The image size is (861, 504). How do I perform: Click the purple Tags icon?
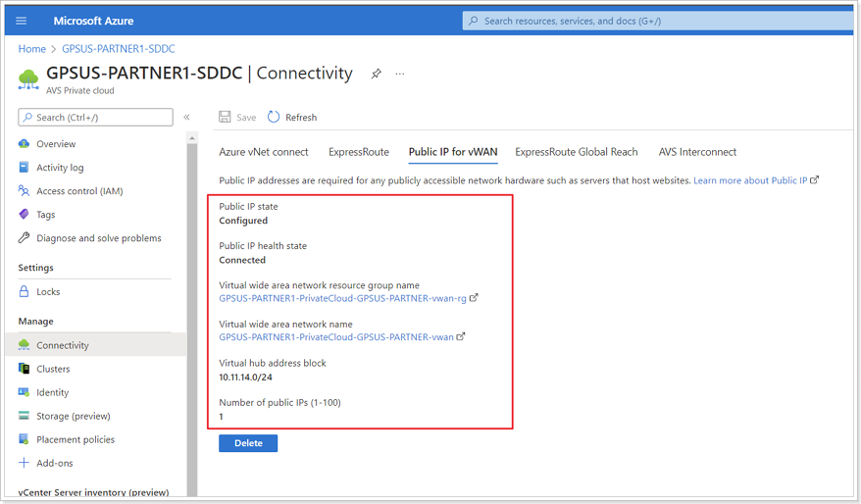[x=24, y=214]
